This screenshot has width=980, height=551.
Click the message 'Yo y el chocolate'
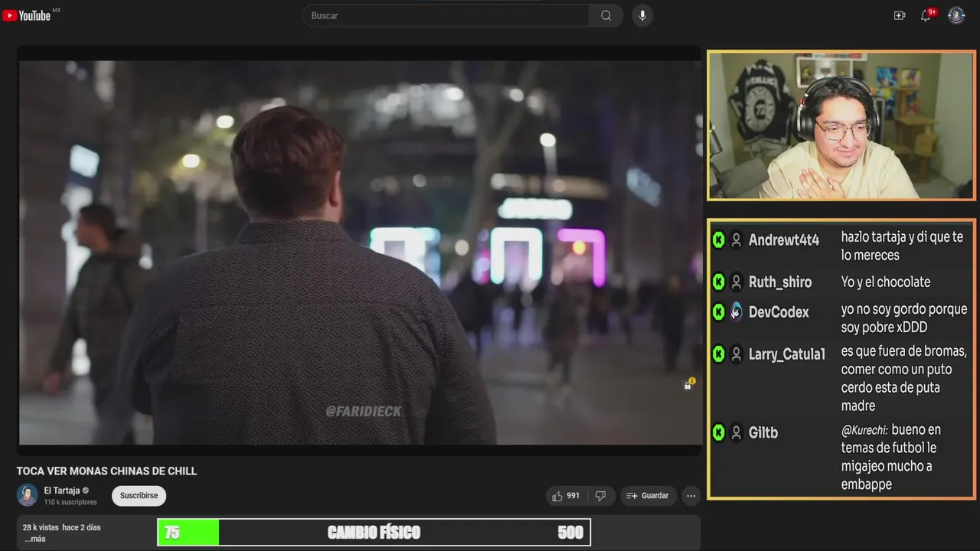(886, 282)
